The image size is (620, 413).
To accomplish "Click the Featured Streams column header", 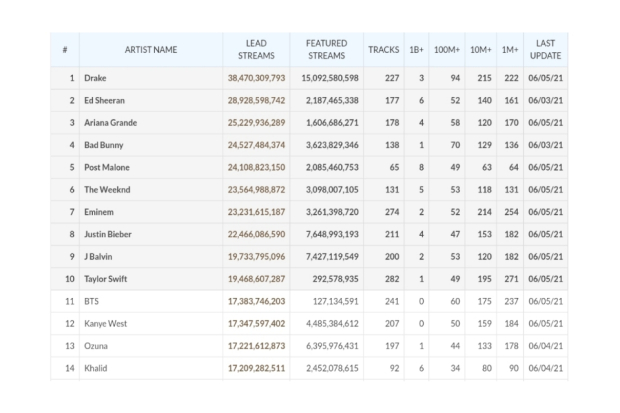I will point(326,49).
